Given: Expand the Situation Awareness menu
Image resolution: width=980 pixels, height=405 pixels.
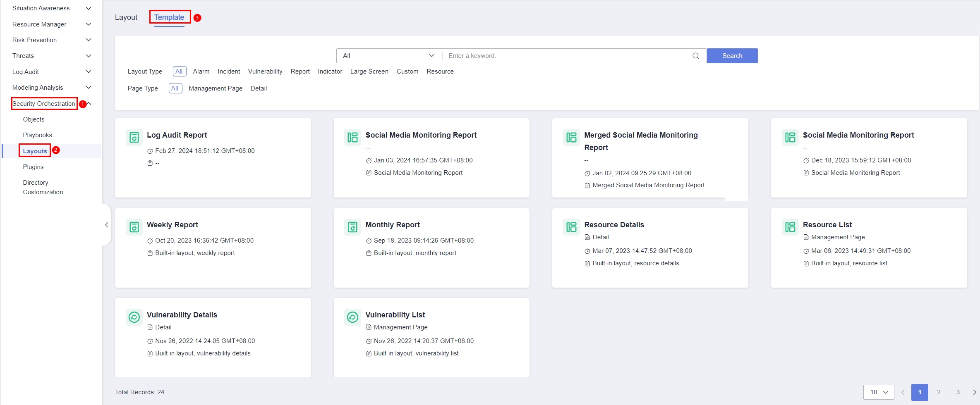Looking at the screenshot, I should [51, 8].
